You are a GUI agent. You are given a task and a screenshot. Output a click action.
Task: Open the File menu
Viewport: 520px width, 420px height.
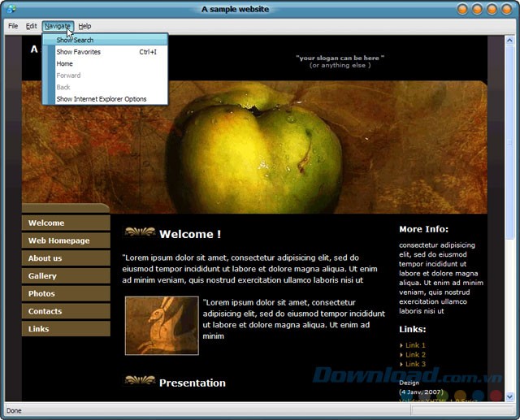point(13,26)
